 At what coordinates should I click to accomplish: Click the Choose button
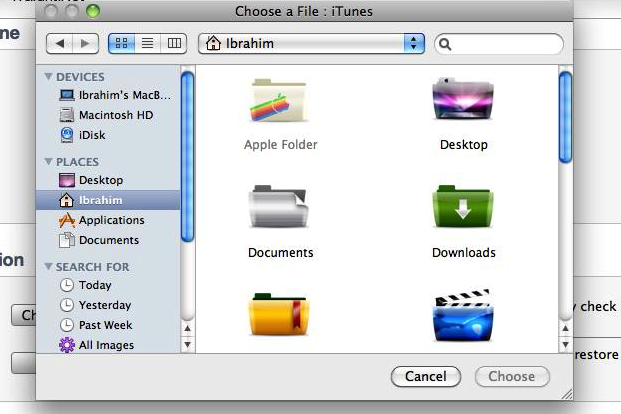[x=512, y=376]
